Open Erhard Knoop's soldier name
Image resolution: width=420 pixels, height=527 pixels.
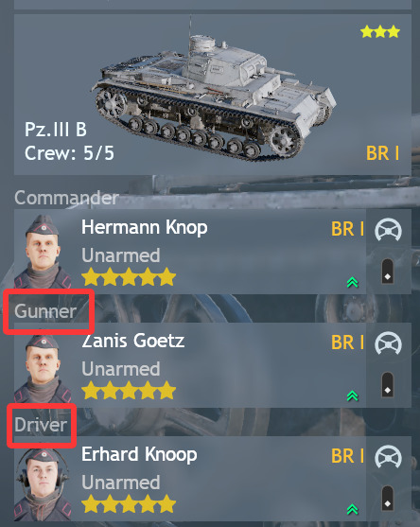(139, 455)
